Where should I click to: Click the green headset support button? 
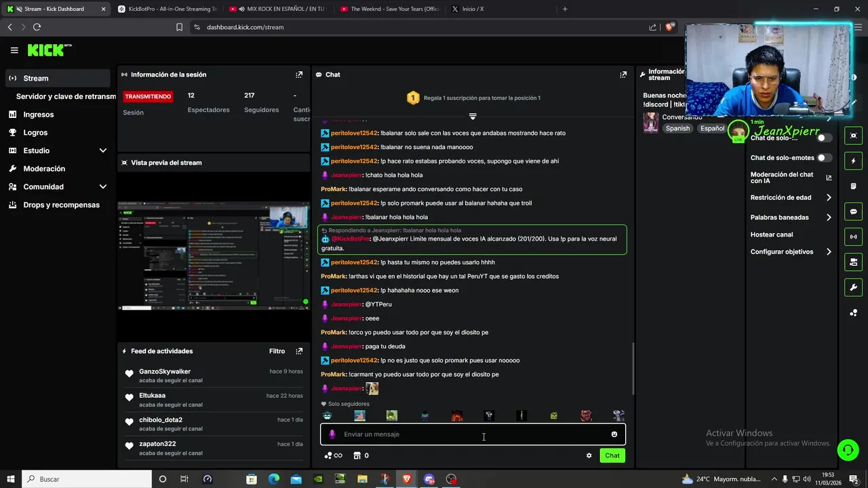click(x=847, y=449)
